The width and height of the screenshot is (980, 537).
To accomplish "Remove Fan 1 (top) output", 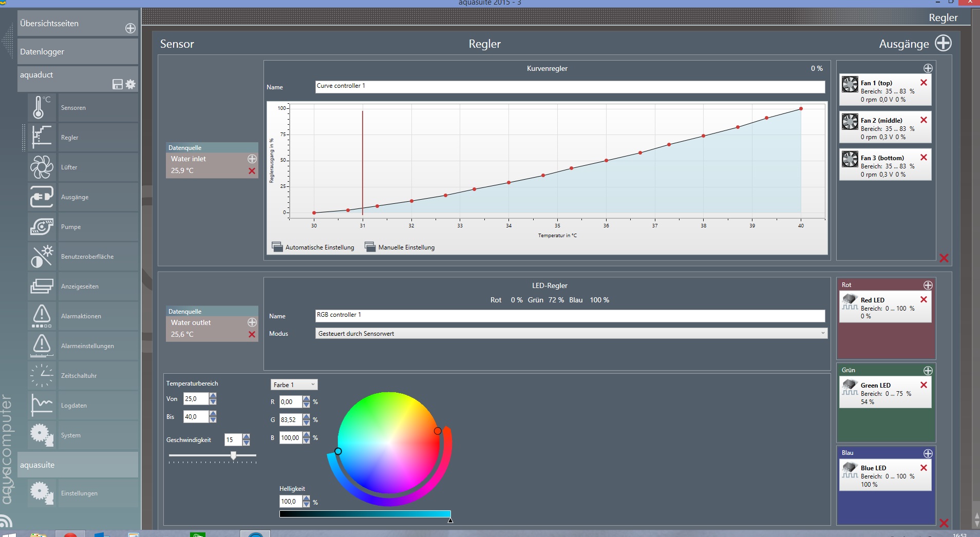I will click(x=924, y=83).
